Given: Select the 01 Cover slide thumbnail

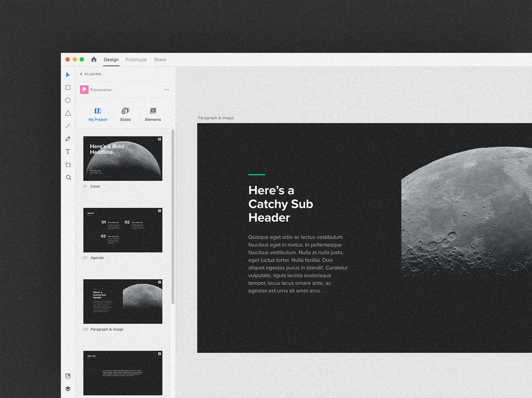Looking at the screenshot, I should [123, 158].
